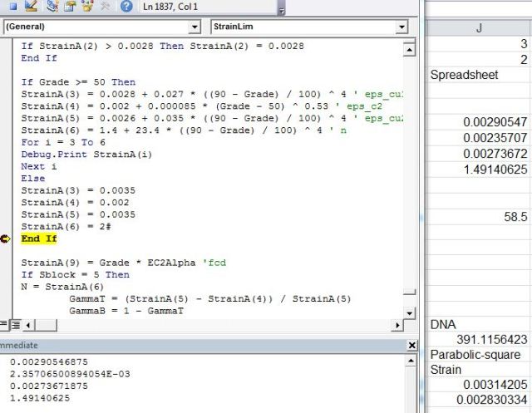Open the toolbar options dropdown arrow
Image resolution: width=532 pixels, height=413 pixels.
280,10
